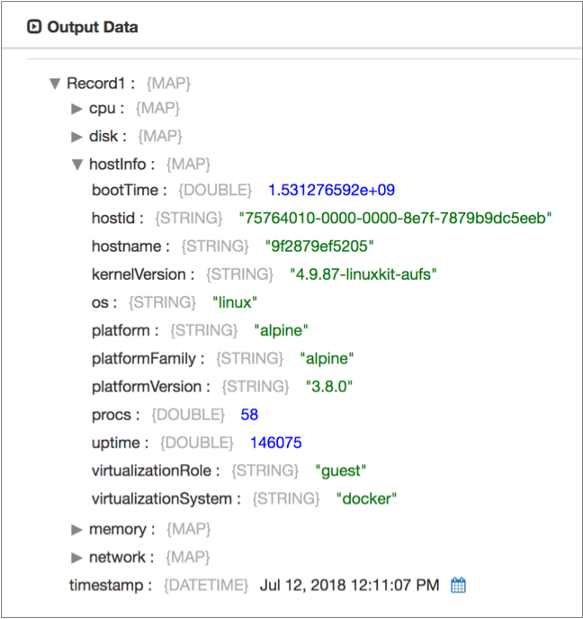Click the os value linux
The image size is (583, 619).
coord(235,302)
